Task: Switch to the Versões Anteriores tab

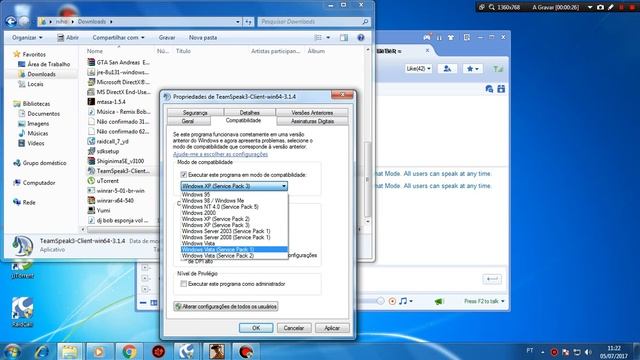Action: point(312,113)
